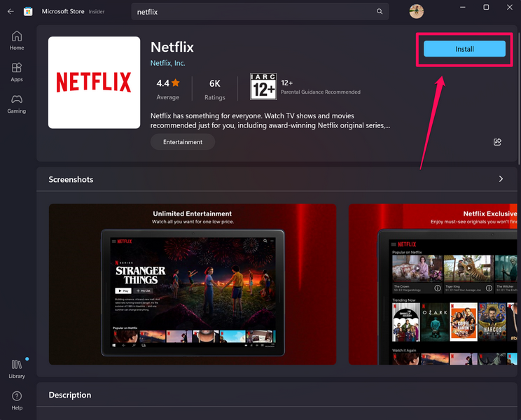
Task: Open the user profile avatar
Action: tap(416, 11)
